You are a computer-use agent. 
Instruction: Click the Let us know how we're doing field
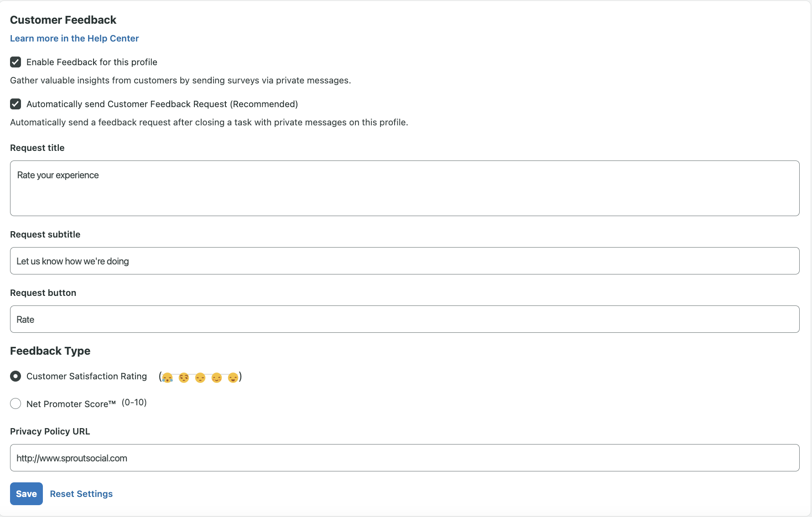pyautogui.click(x=405, y=261)
